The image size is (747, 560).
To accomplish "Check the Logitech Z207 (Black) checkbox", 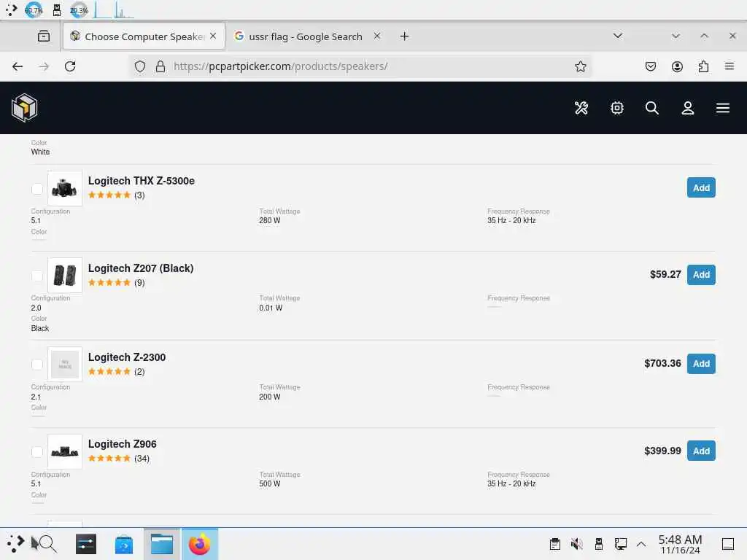I will (37, 276).
